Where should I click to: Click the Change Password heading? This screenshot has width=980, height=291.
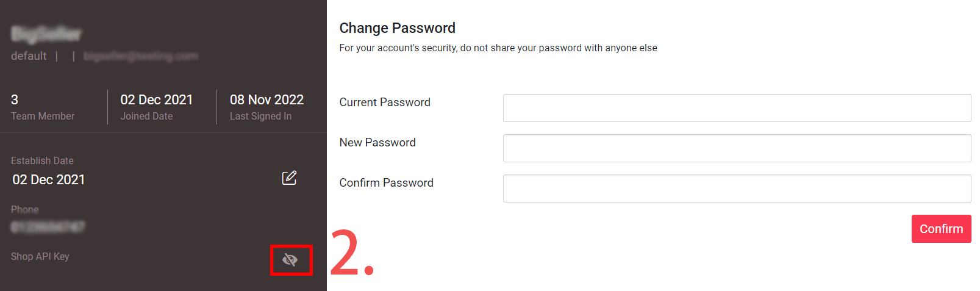[398, 28]
